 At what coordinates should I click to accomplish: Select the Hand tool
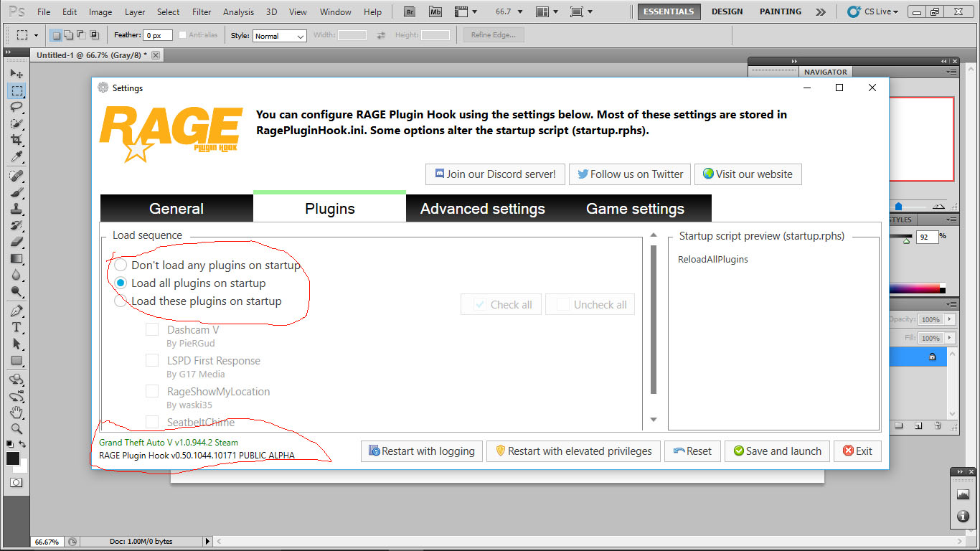16,413
